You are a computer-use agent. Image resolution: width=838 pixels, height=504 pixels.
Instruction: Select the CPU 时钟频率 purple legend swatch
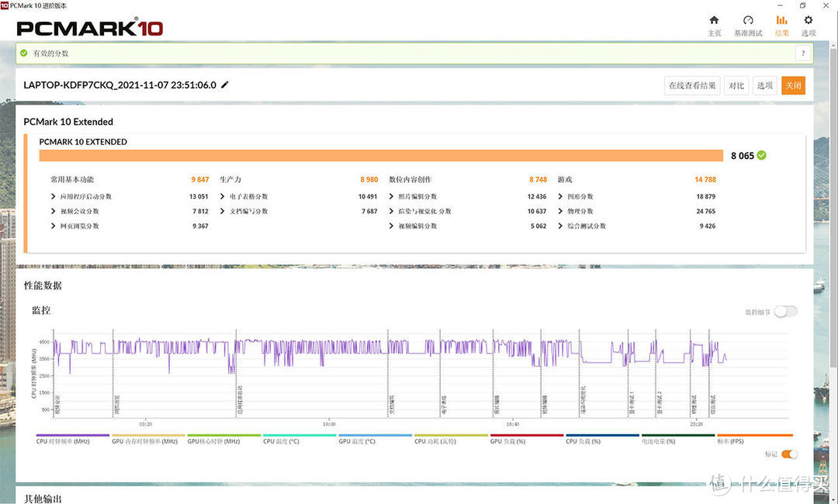pyautogui.click(x=73, y=436)
